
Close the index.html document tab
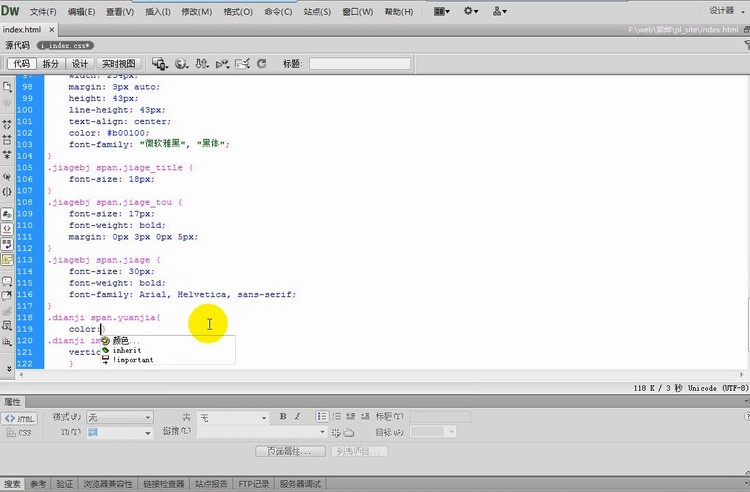[52, 30]
